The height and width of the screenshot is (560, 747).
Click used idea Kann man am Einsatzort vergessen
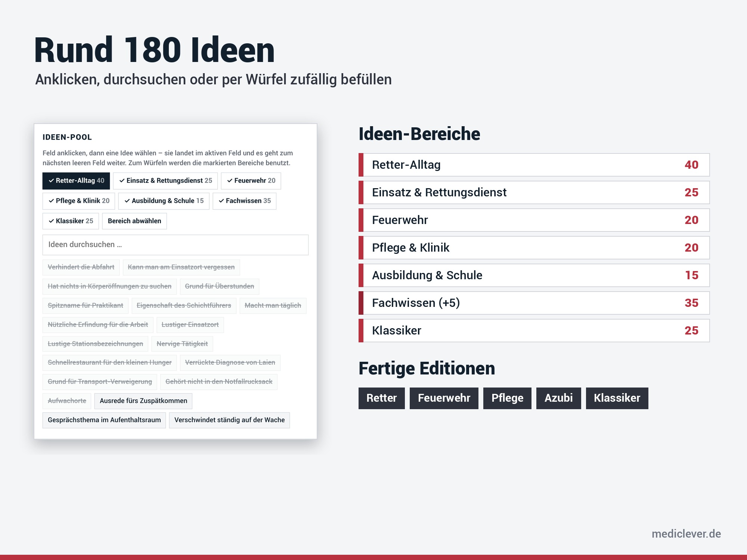click(x=181, y=267)
